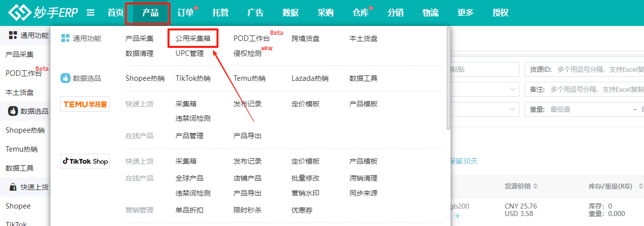This screenshot has width=644, height=226.
Task: Open the 托管 top menu
Action: (x=220, y=13)
